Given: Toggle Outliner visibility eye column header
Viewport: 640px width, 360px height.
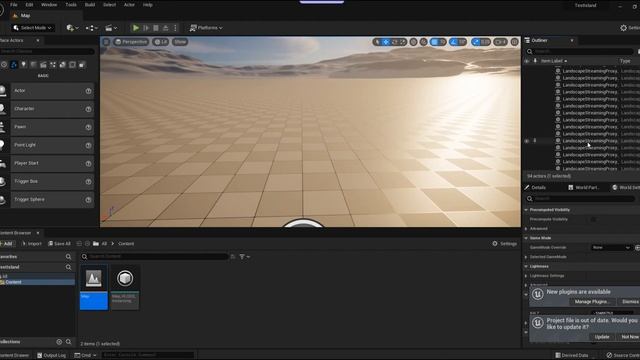Looking at the screenshot, I should [x=527, y=61].
